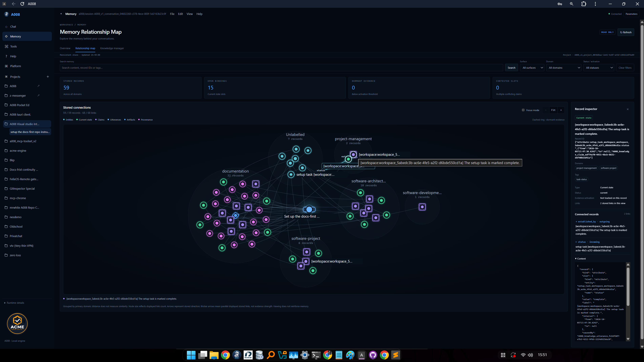
Task: Click the pin icon next to z-messenger
Action: click(38, 95)
